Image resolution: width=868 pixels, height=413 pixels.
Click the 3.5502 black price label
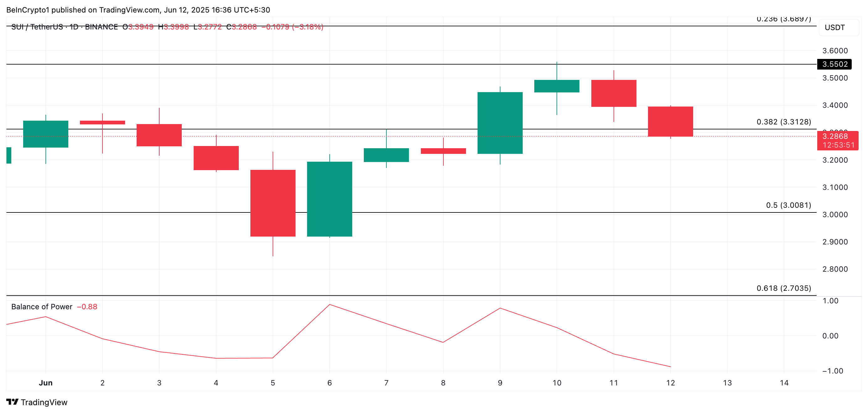[834, 64]
